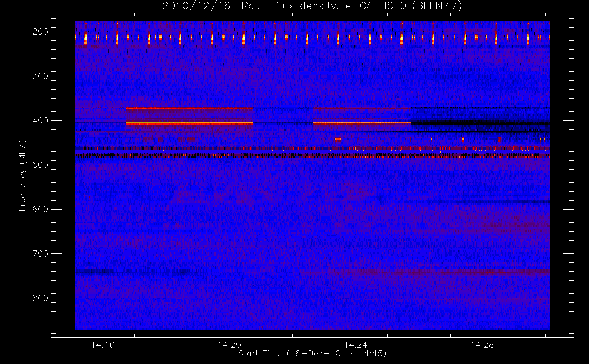Click the 200 frequency tick label
The height and width of the screenshot is (364, 589).
point(40,32)
